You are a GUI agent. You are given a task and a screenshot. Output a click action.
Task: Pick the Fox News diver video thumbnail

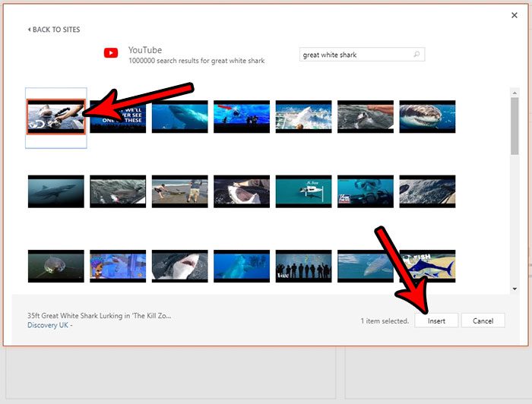click(366, 191)
